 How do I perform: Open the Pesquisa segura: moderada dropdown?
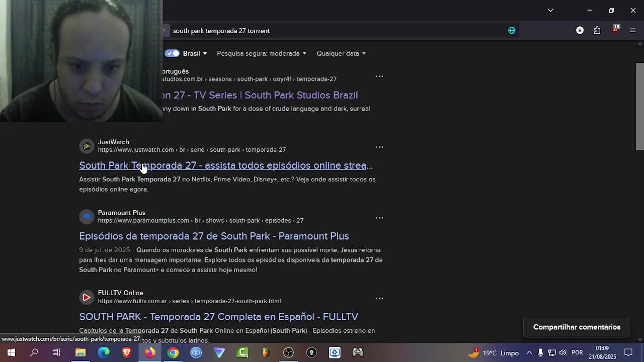(262, 53)
